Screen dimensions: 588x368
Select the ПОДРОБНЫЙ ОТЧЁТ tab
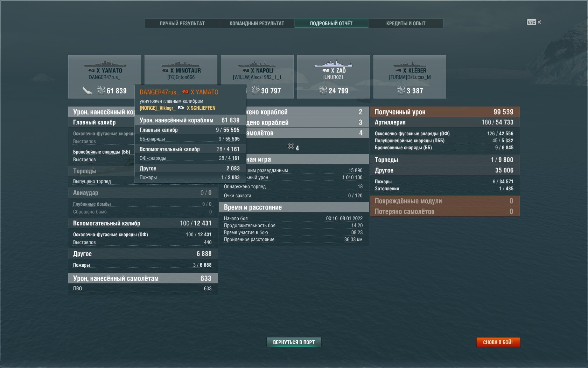[x=331, y=23]
